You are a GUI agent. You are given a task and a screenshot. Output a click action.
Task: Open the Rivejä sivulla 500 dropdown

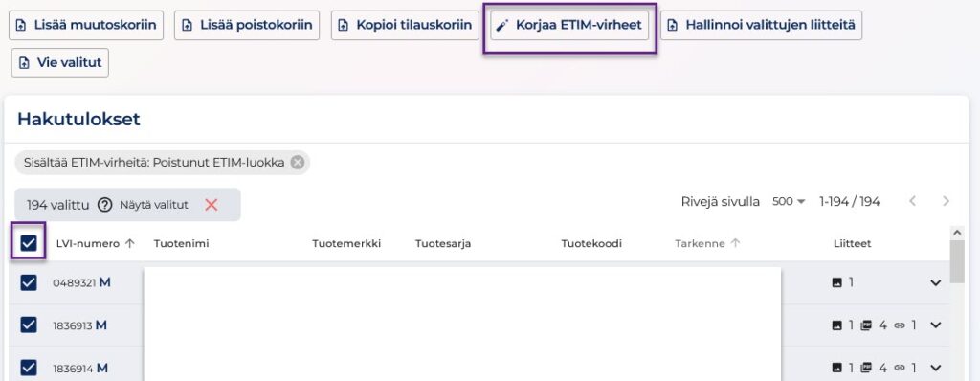point(789,201)
